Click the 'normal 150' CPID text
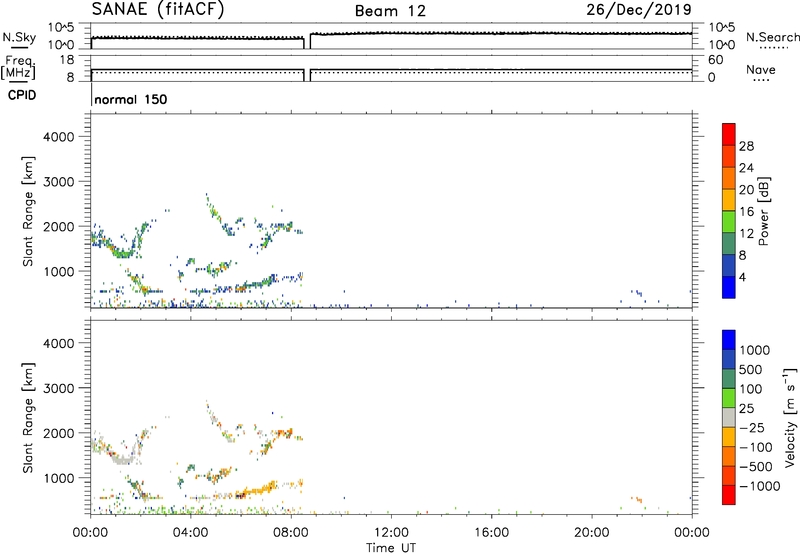This screenshot has width=800, height=554. tap(131, 99)
